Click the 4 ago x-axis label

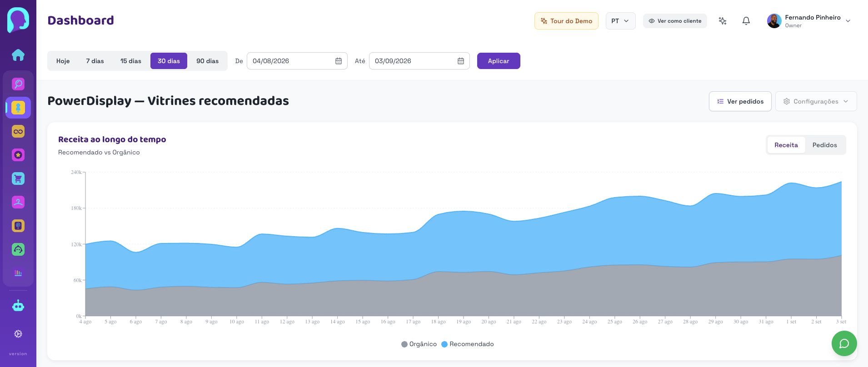[85, 322]
